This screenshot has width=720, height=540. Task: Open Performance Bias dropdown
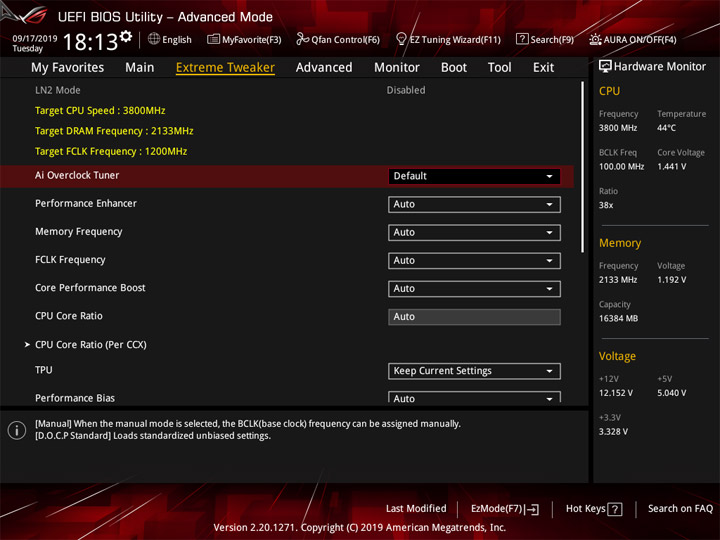[x=474, y=397]
